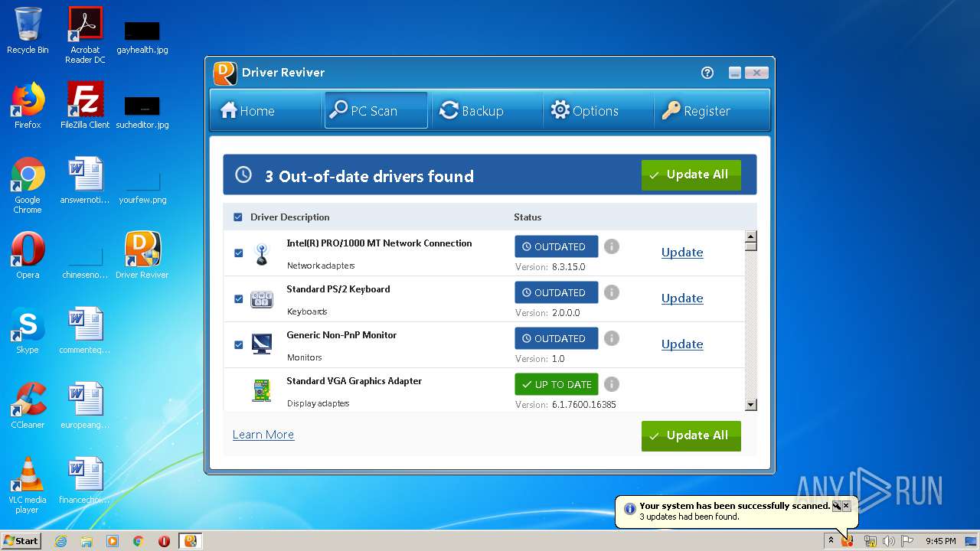Update the Intel PRO/1000 network driver

[682, 253]
